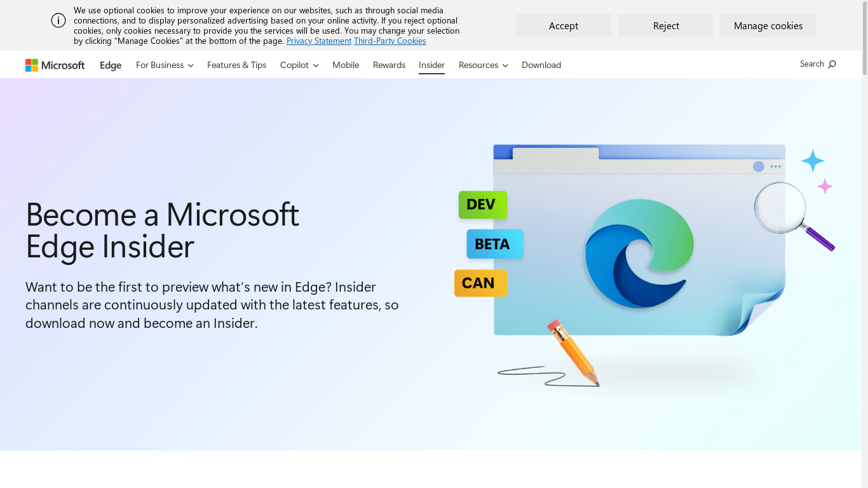Reject optional cookies
868x488 pixels.
pyautogui.click(x=666, y=25)
